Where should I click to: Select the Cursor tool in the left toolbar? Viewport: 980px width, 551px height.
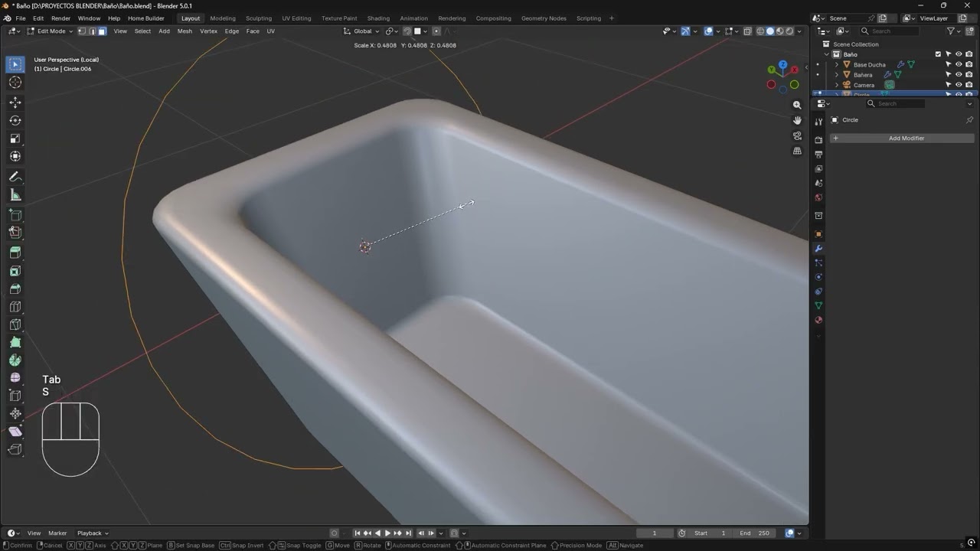(15, 83)
